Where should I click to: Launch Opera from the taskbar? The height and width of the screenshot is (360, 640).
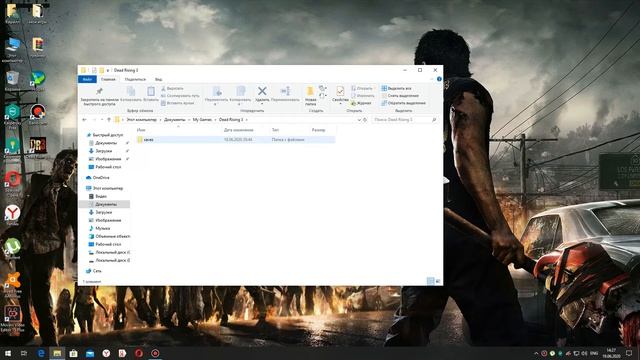(139, 353)
